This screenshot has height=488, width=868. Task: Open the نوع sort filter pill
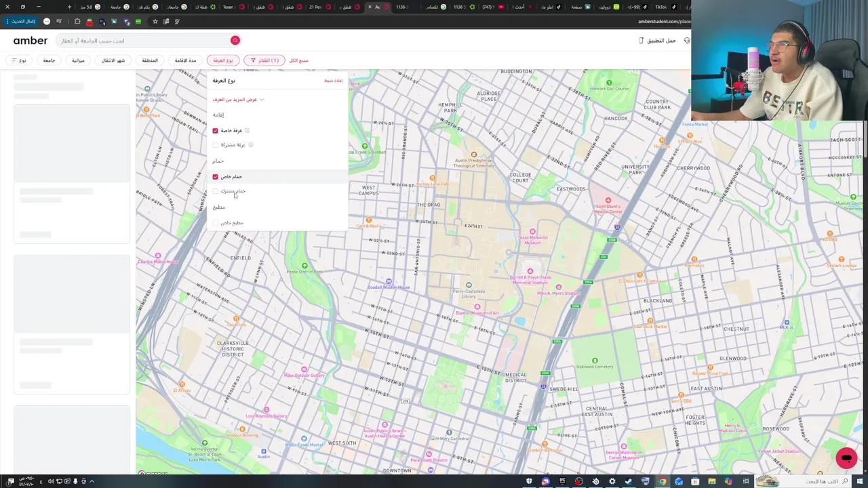[x=19, y=60]
